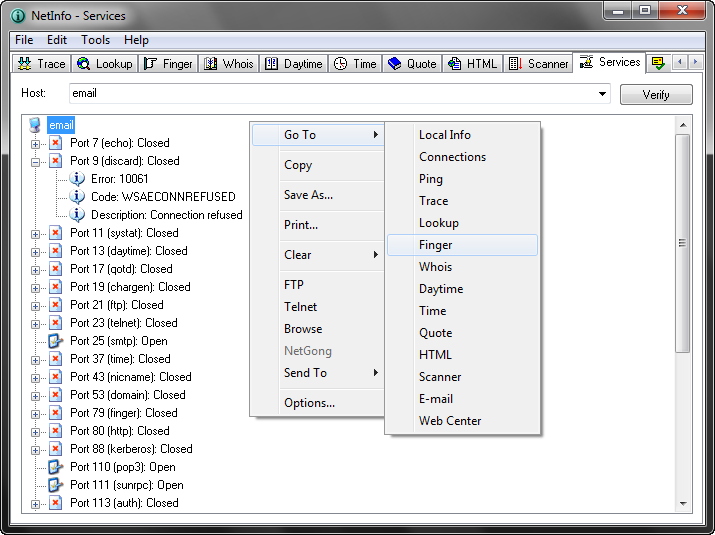Expand the Port 21 (ftp) tree node

pyautogui.click(x=36, y=305)
